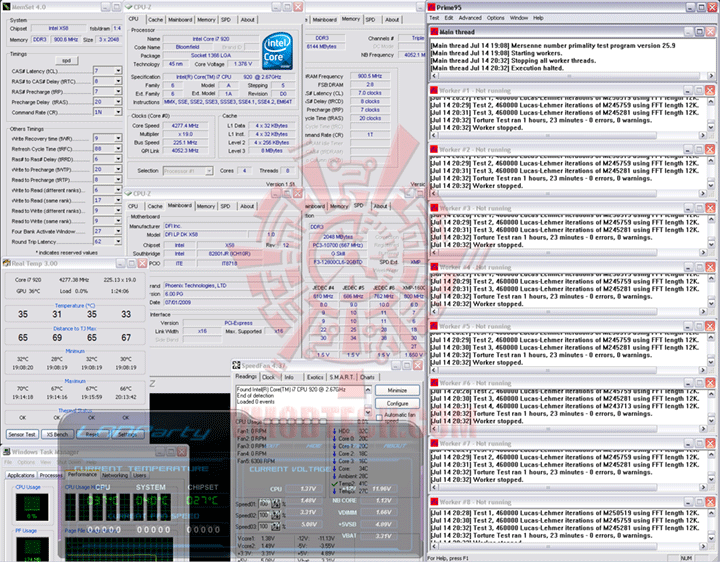This screenshot has width=720, height=562.
Task: Click the Sensor Test button in Real Temp
Action: tap(22, 434)
